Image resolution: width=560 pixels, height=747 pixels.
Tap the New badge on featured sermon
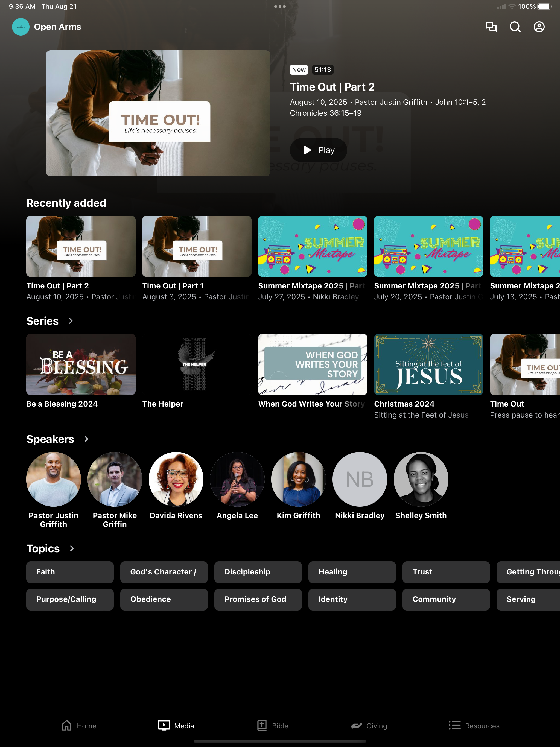pos(299,69)
